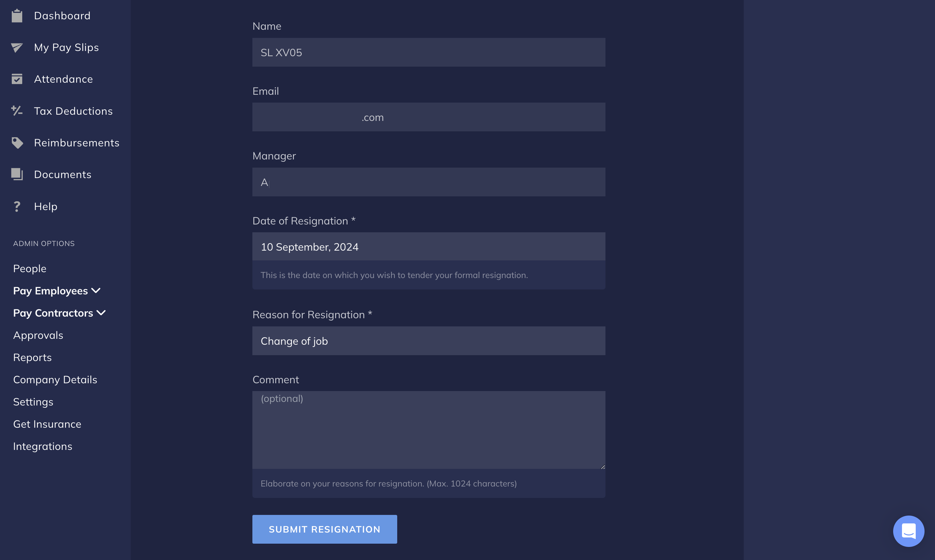Click Reason for Resignation field
The height and width of the screenshot is (560, 935).
pos(429,341)
